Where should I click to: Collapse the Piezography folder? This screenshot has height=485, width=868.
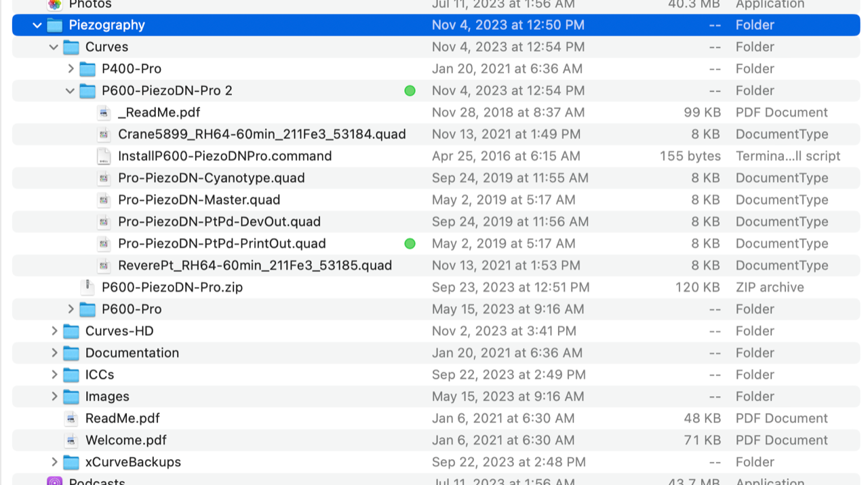click(x=37, y=25)
